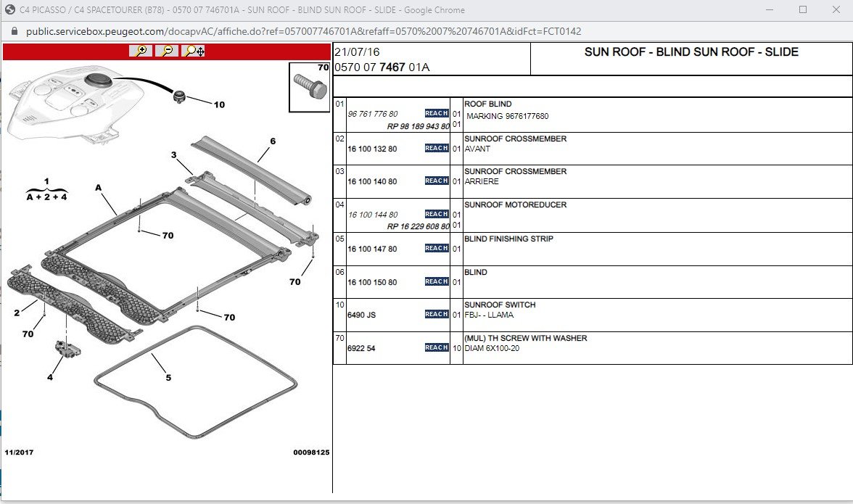Click REACH badge for Roof Blind row
The image size is (853, 504).
[437, 113]
